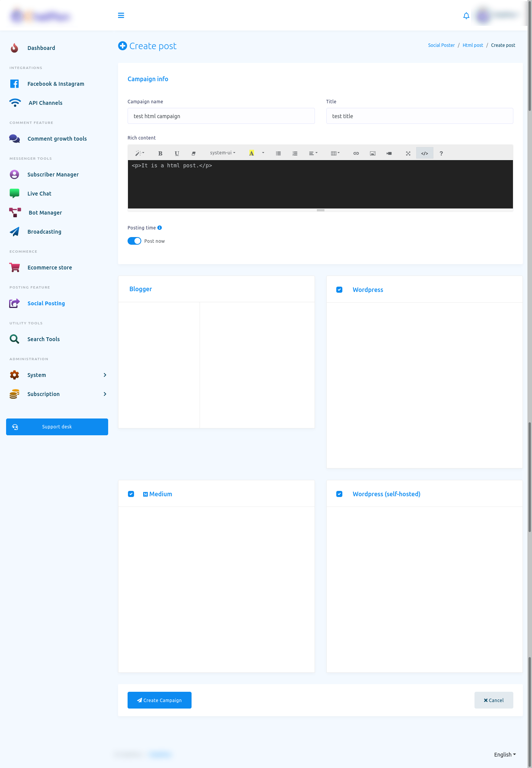This screenshot has width=532, height=768.
Task: Click the unordered list icon
Action: (278, 154)
